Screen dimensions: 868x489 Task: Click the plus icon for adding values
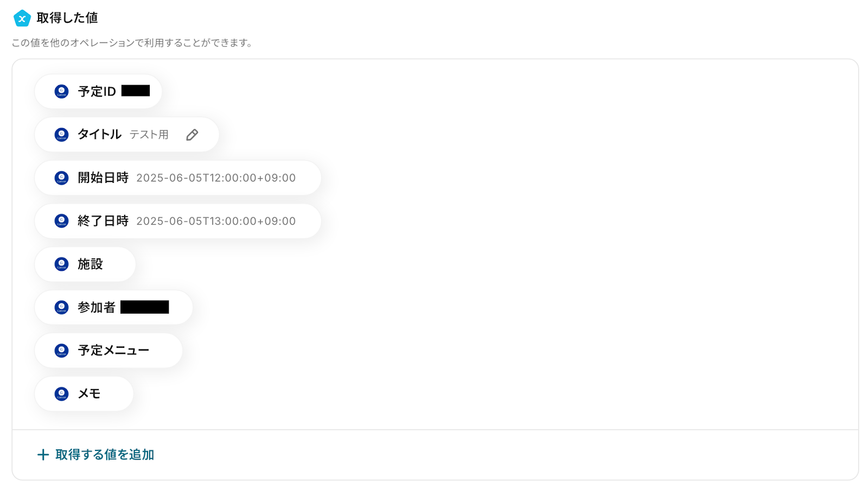pyautogui.click(x=43, y=455)
